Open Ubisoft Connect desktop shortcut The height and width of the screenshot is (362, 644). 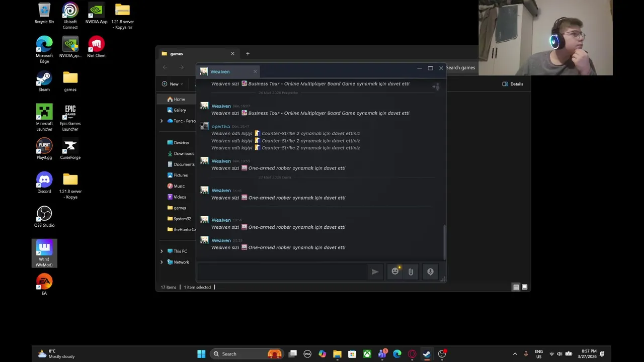tap(70, 16)
